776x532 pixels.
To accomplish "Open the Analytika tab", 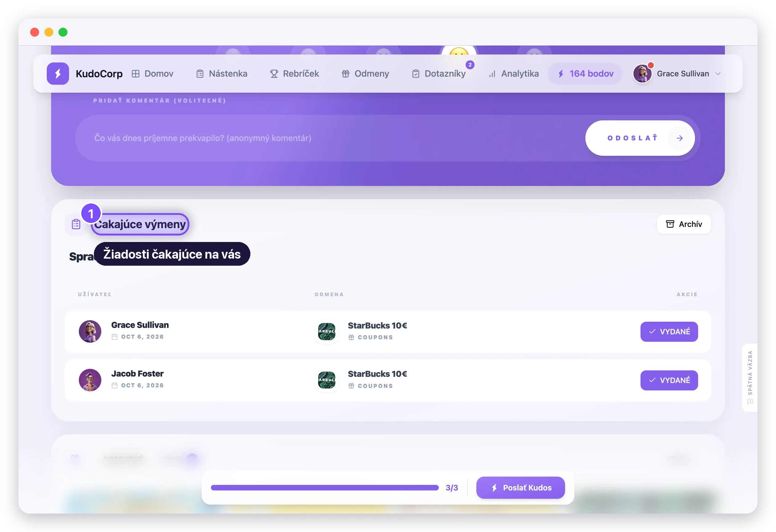I will 514,73.
